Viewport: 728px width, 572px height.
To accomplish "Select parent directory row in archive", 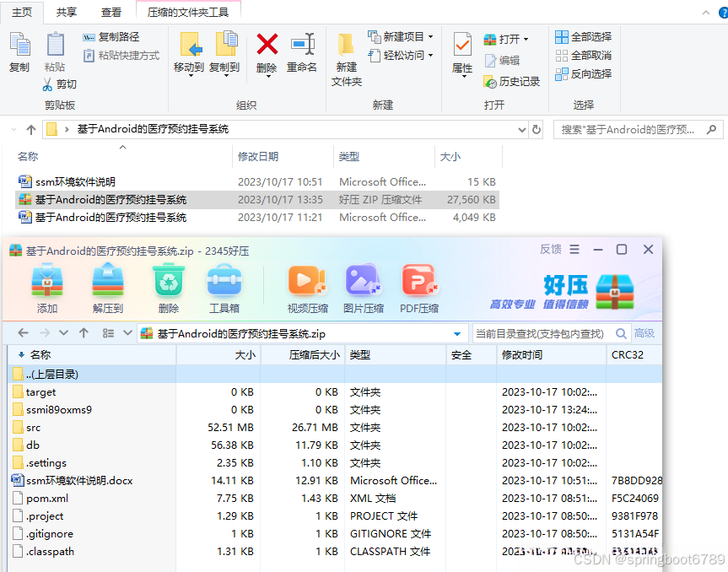I will pos(335,375).
